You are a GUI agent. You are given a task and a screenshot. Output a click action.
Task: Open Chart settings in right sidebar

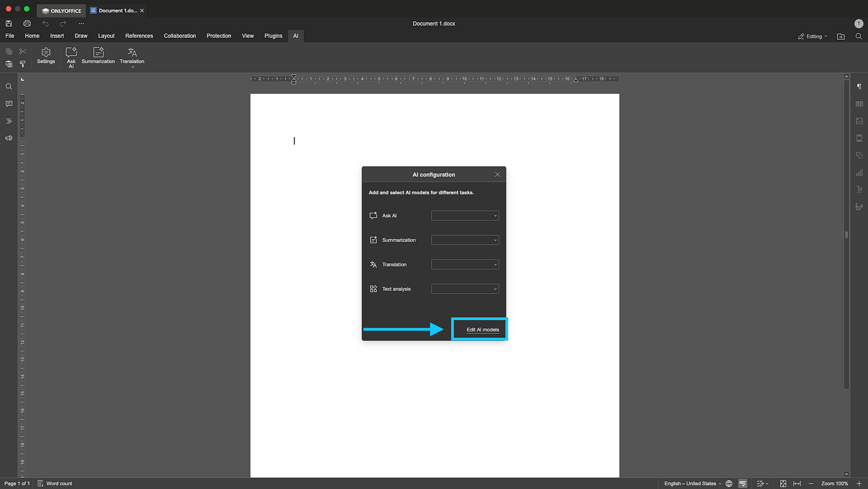coord(859,173)
